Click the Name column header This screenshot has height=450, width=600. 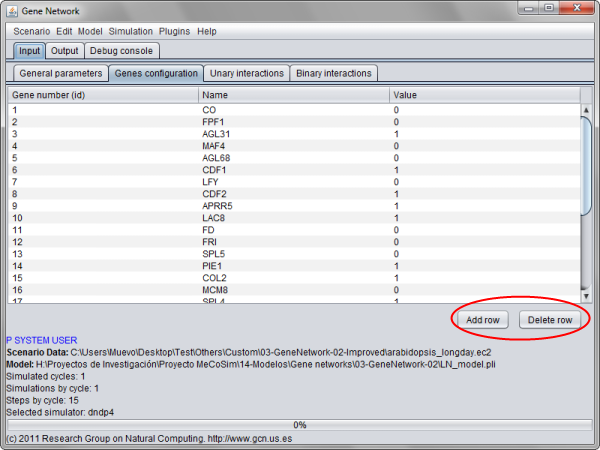294,94
